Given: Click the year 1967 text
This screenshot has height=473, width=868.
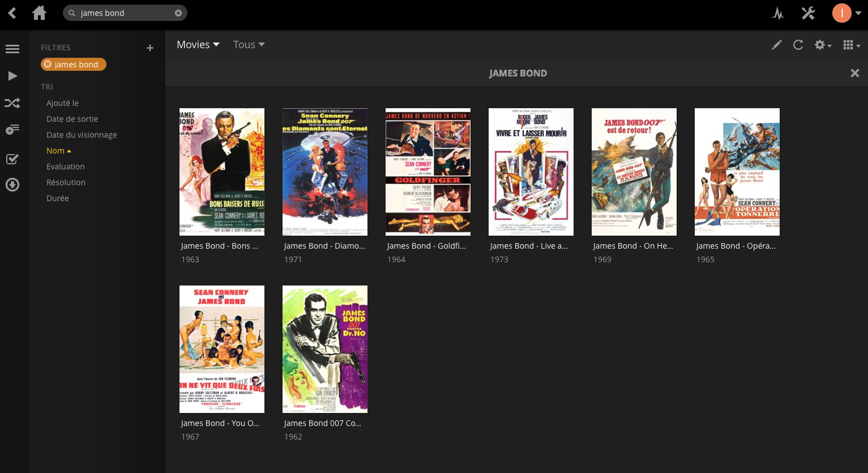Looking at the screenshot, I should pyautogui.click(x=190, y=437).
